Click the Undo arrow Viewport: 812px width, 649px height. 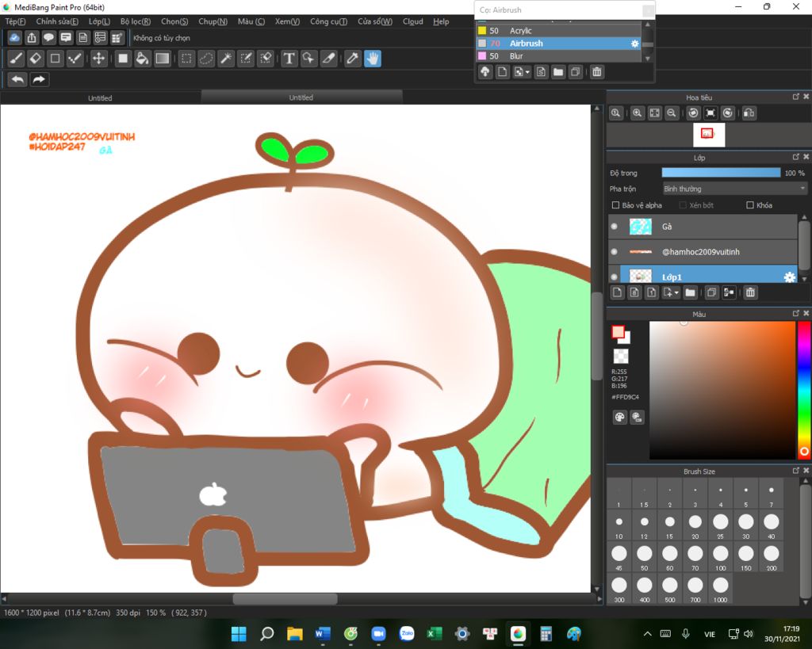click(x=17, y=80)
